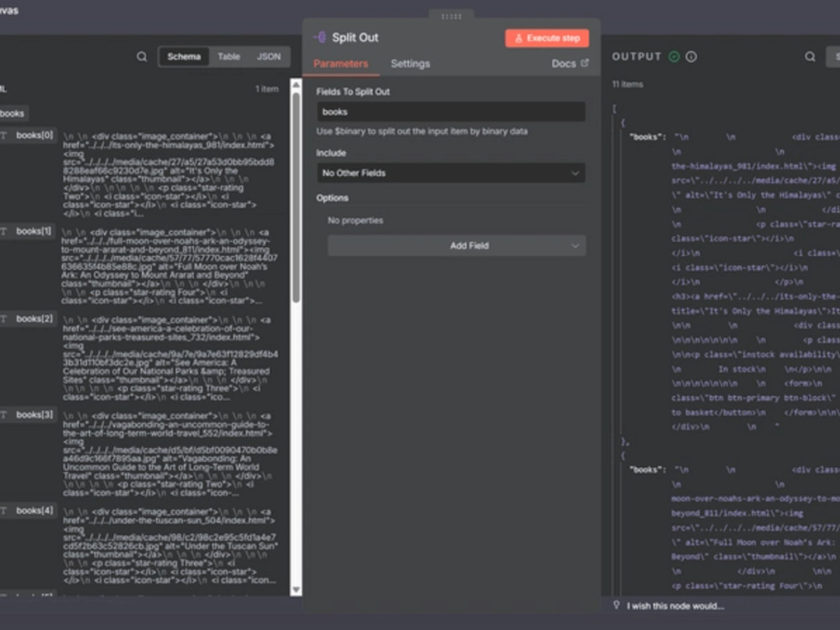Click the 11 items count text
Image resolution: width=840 pixels, height=630 pixels.
(x=627, y=84)
